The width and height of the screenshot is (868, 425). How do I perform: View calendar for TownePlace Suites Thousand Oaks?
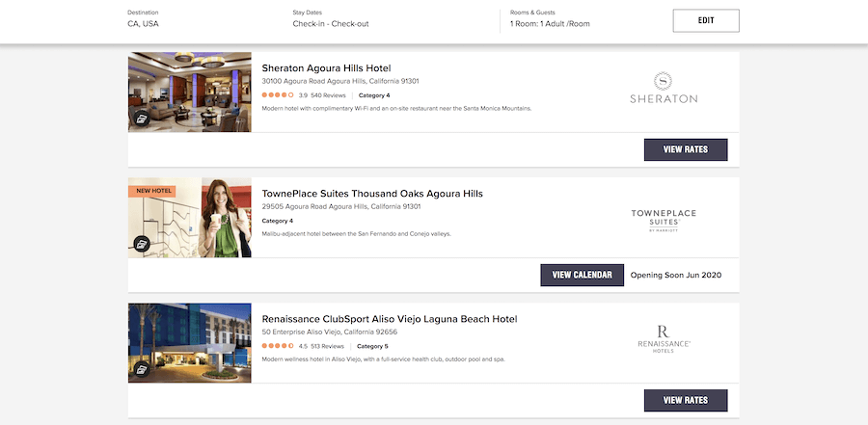coord(582,276)
